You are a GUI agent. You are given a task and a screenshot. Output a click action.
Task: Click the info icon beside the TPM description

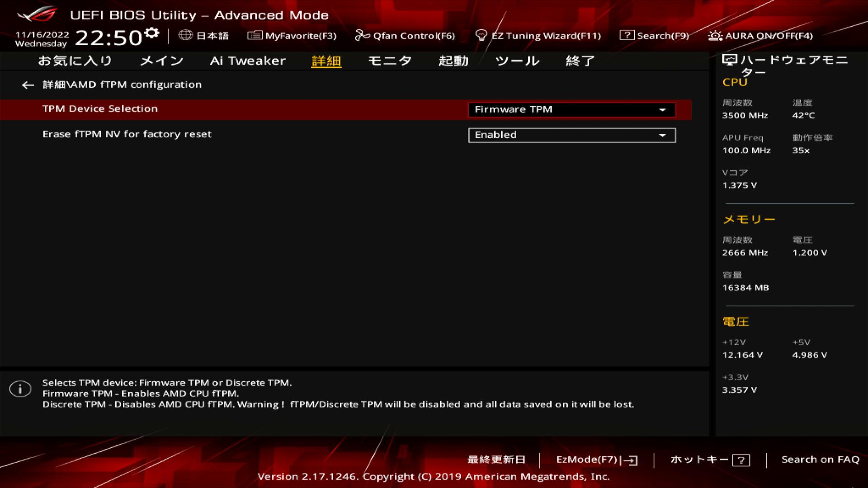20,389
